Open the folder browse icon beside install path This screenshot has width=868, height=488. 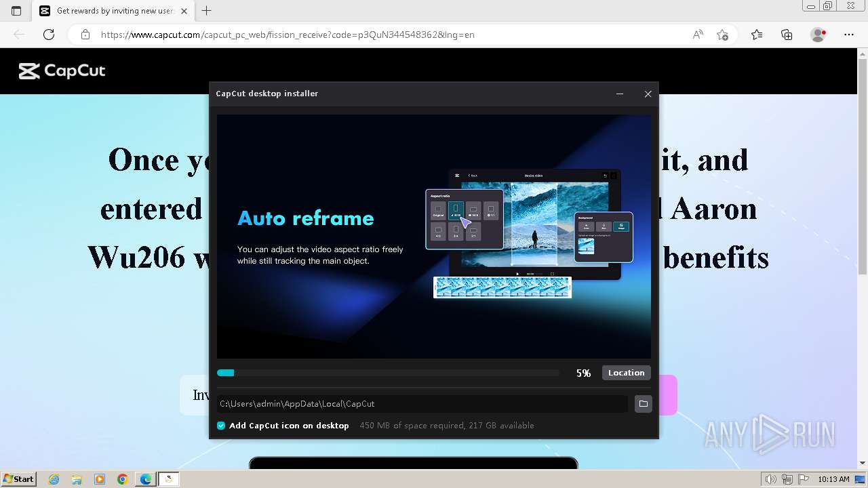click(643, 404)
